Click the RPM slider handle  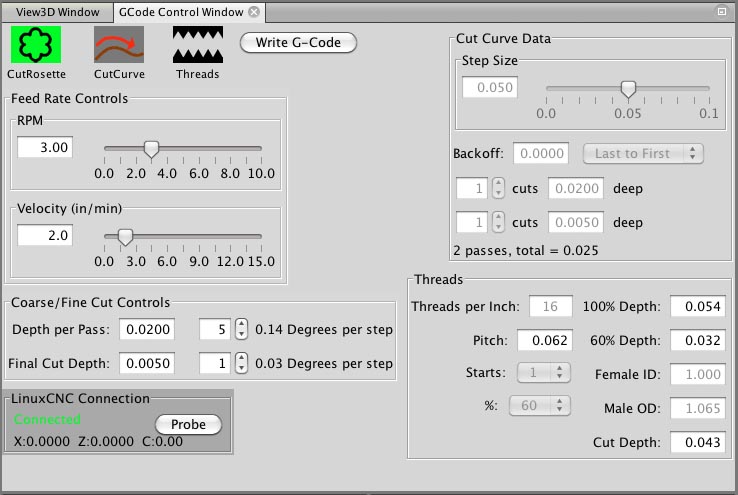click(x=151, y=149)
